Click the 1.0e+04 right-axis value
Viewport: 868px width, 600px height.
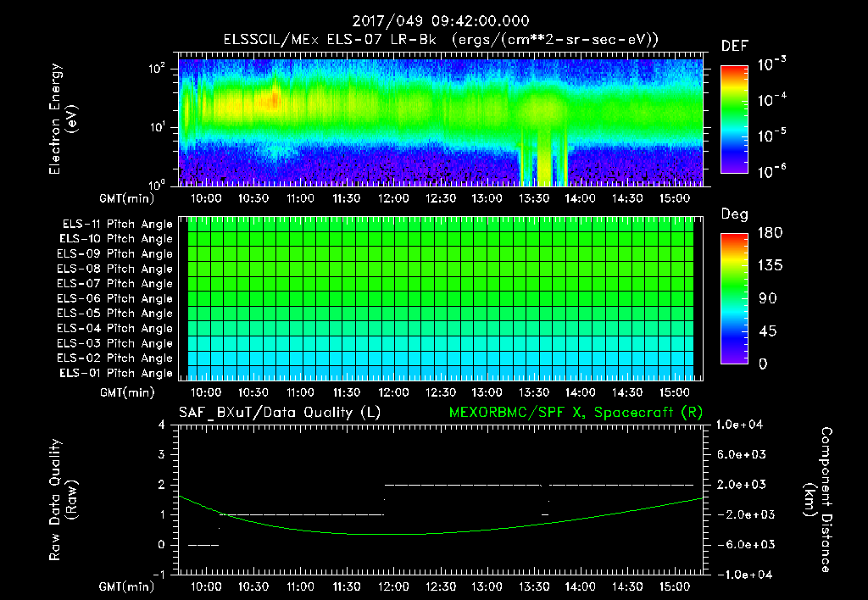[739, 425]
